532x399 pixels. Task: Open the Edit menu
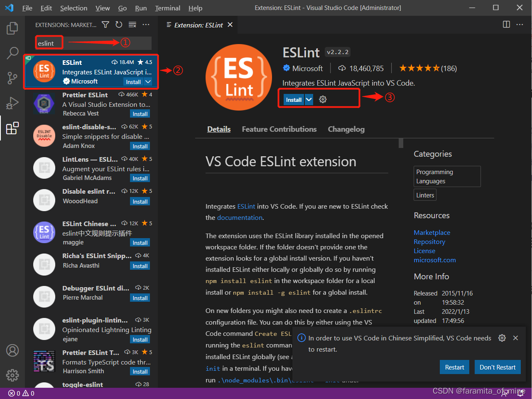tap(46, 8)
